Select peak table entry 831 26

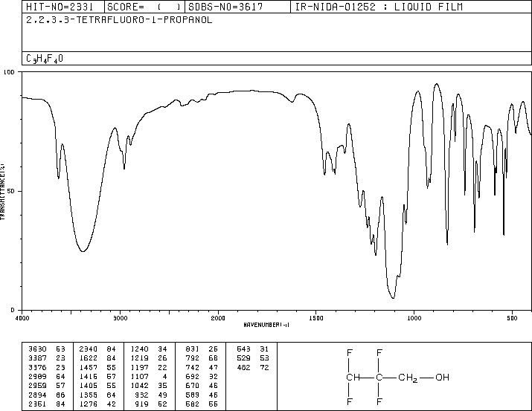click(x=202, y=349)
